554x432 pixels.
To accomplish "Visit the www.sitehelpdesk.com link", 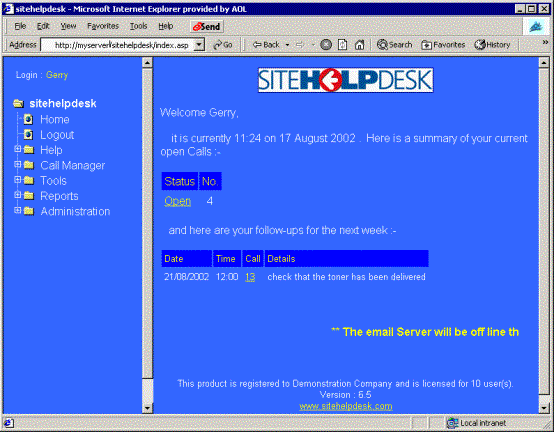I will pos(346,406).
